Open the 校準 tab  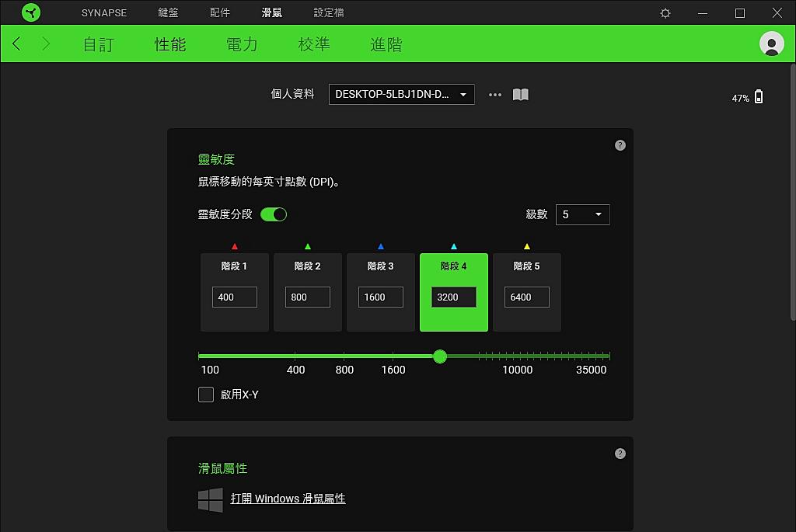coord(314,44)
